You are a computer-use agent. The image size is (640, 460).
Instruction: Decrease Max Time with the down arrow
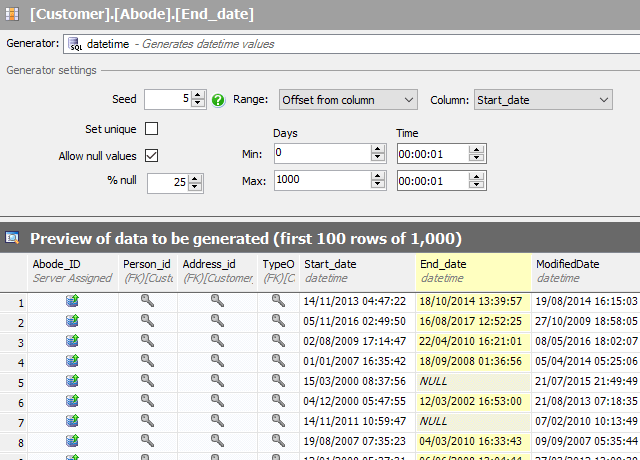476,185
